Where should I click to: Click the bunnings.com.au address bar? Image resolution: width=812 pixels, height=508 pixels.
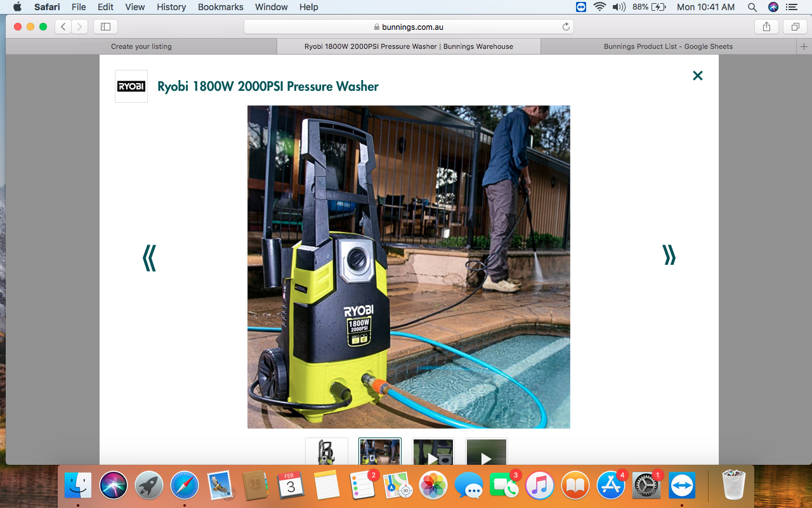[x=409, y=27]
